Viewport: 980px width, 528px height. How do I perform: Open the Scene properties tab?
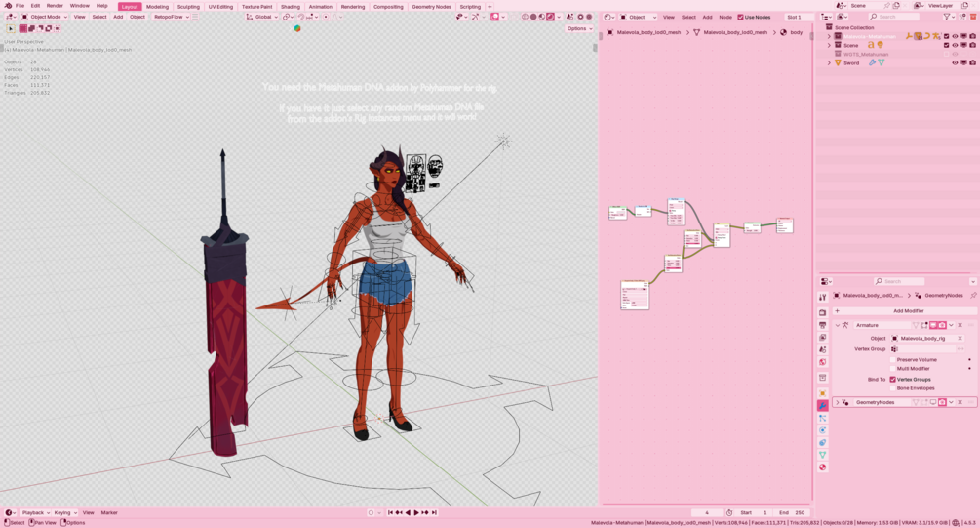click(x=822, y=349)
